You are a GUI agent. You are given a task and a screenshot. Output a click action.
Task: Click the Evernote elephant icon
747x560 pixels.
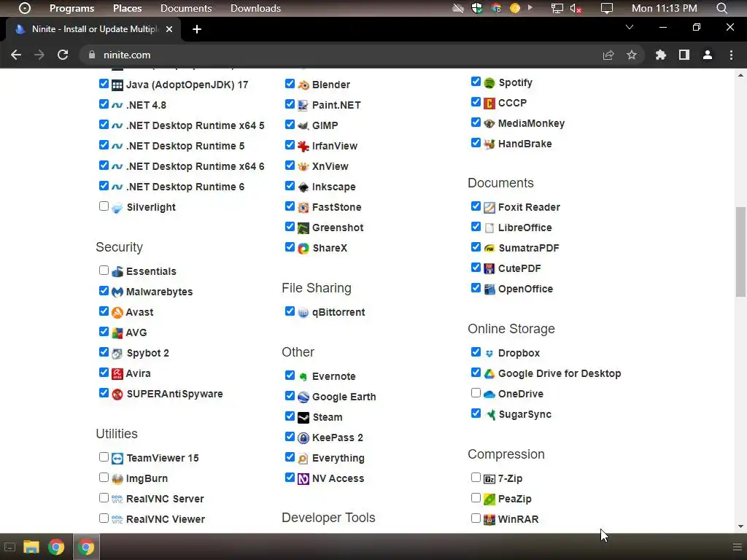[303, 377]
